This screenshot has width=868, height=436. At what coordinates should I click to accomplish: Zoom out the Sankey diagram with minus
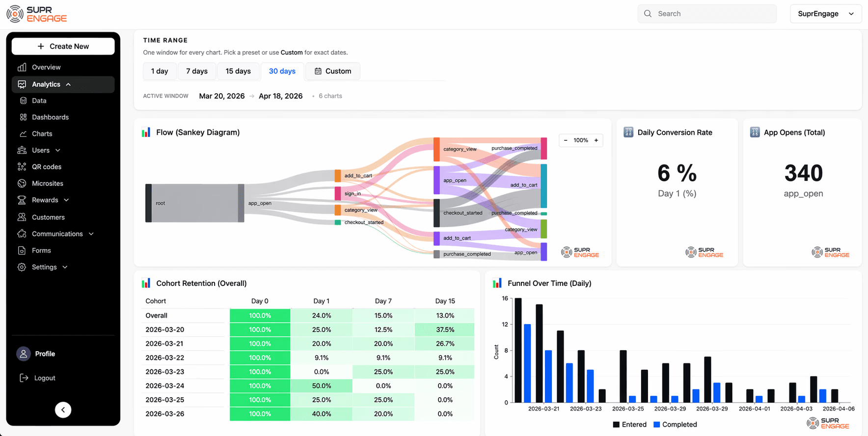pyautogui.click(x=566, y=140)
